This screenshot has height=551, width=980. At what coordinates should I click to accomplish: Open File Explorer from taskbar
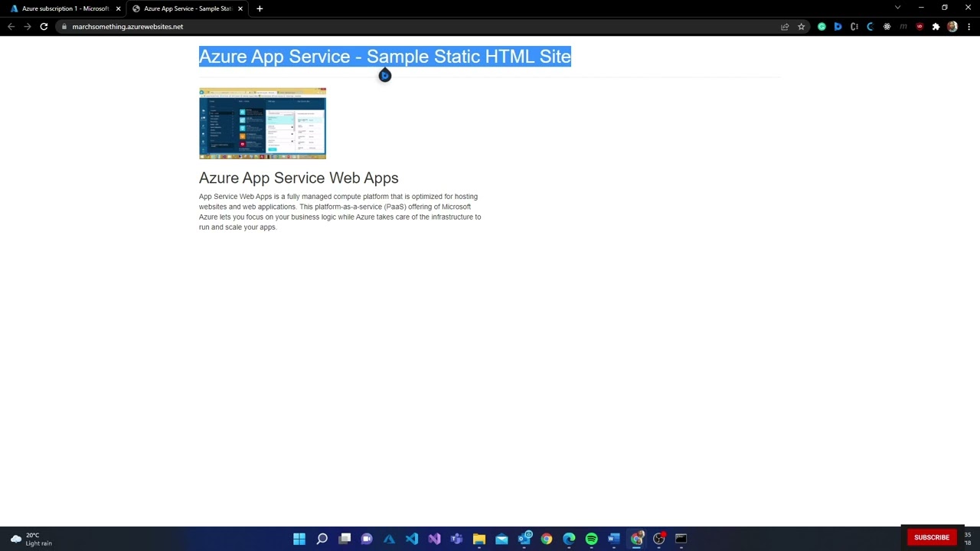point(479,539)
